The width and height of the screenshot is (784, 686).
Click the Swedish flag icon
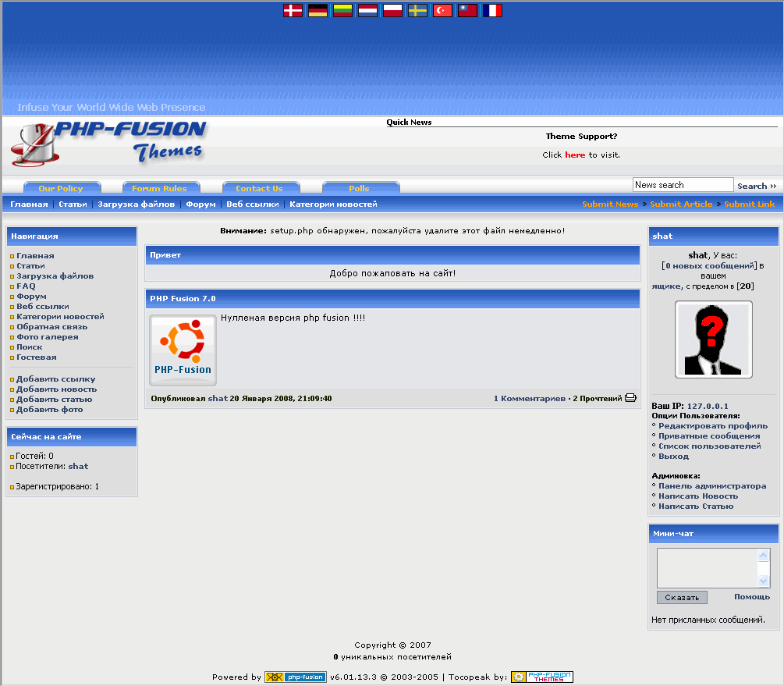click(417, 10)
